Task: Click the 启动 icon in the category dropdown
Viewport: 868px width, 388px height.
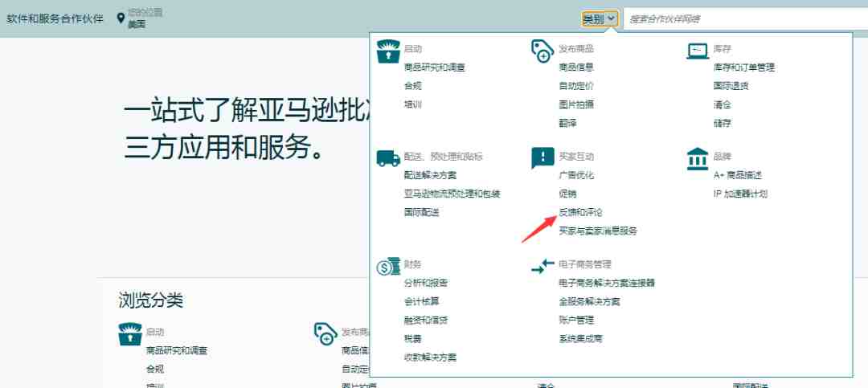Action: point(388,51)
